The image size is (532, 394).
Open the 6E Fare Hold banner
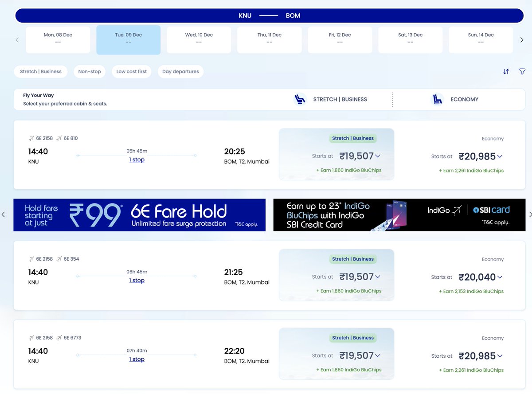point(140,215)
